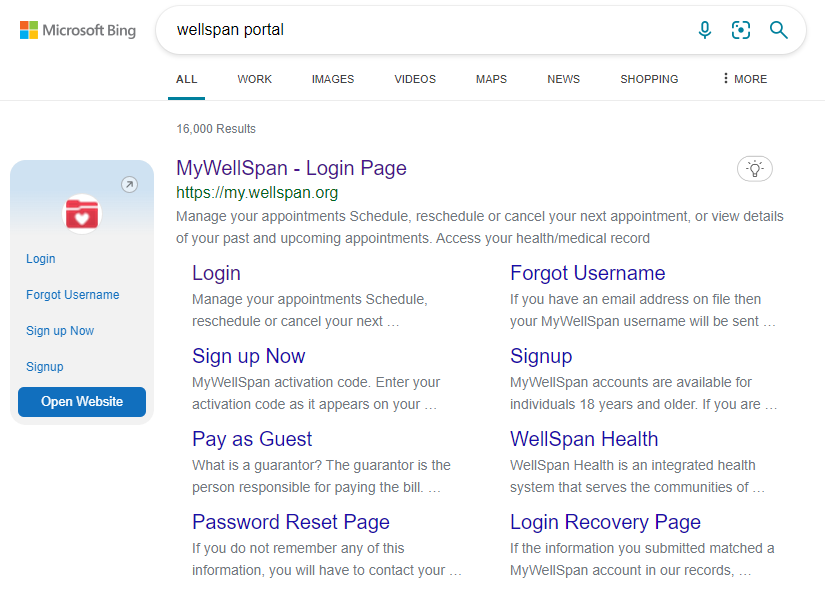Open visual search camera icon
Viewport: 825px width, 605px height.
click(740, 30)
